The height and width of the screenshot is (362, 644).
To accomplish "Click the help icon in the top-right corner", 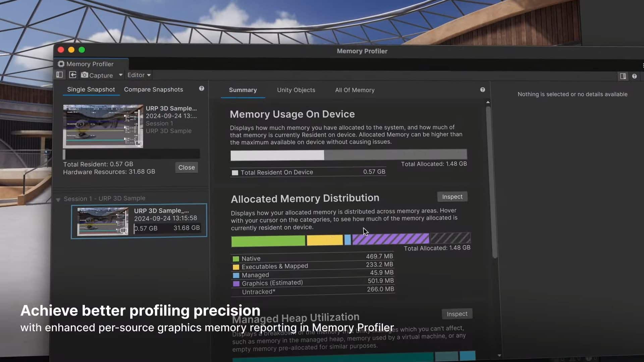I will [x=635, y=76].
